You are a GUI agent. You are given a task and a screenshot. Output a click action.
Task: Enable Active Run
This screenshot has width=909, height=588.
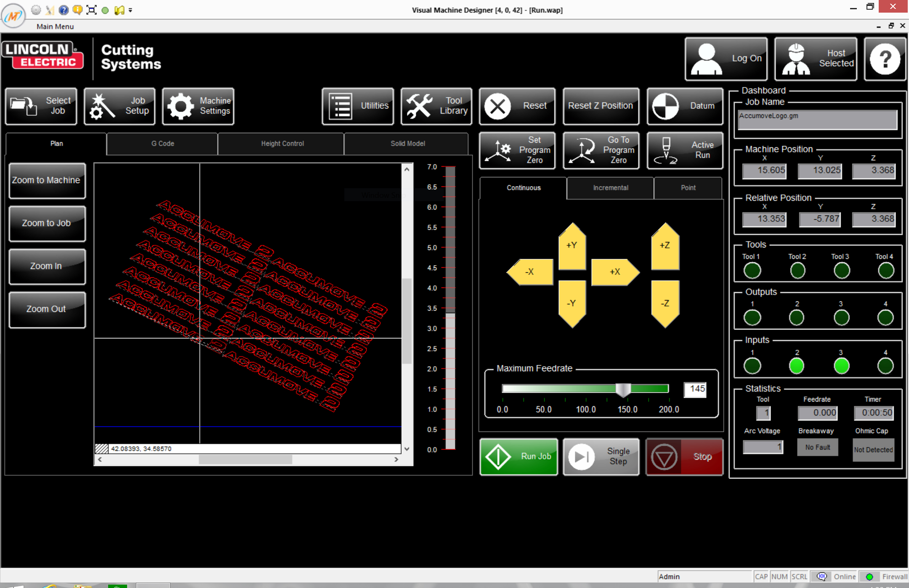pos(684,150)
